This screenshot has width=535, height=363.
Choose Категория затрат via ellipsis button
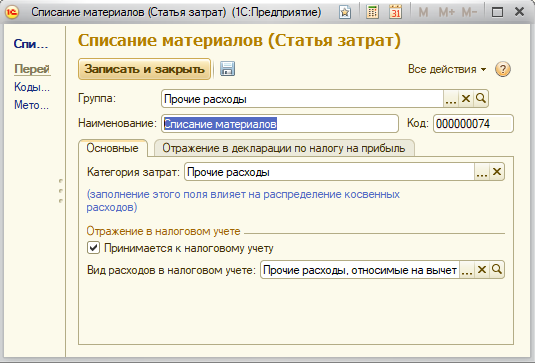482,172
